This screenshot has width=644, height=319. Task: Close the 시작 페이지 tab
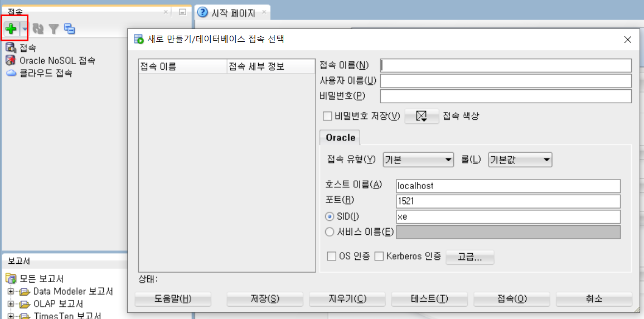[264, 12]
